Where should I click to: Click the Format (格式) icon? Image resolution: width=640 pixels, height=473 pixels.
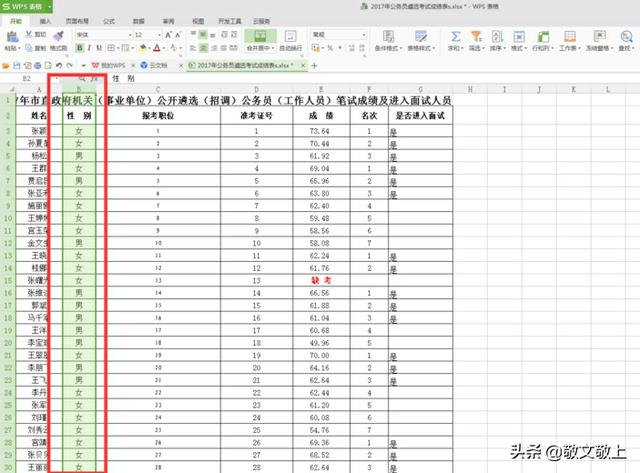(x=519, y=36)
